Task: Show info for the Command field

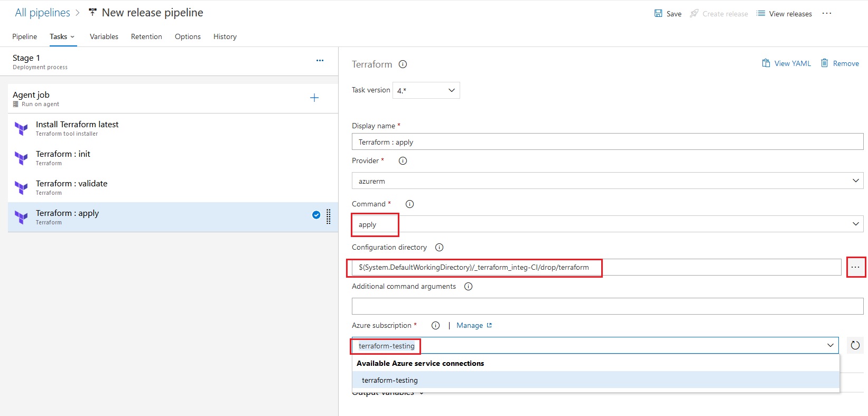Action: tap(409, 204)
